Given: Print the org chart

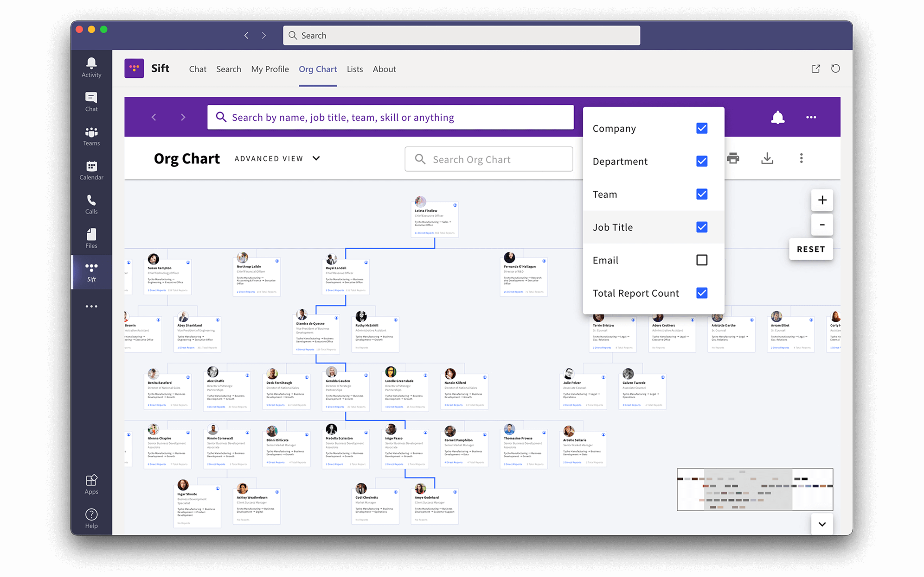Looking at the screenshot, I should [733, 158].
